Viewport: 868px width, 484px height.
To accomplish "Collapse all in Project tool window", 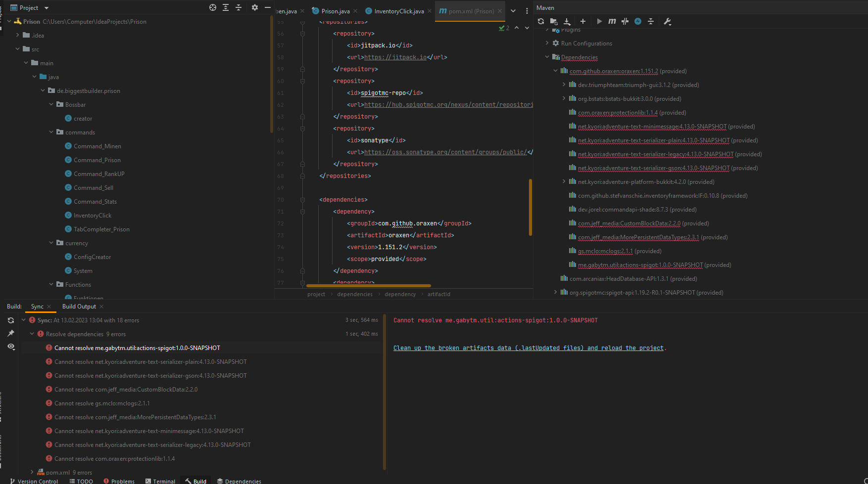I will (239, 7).
